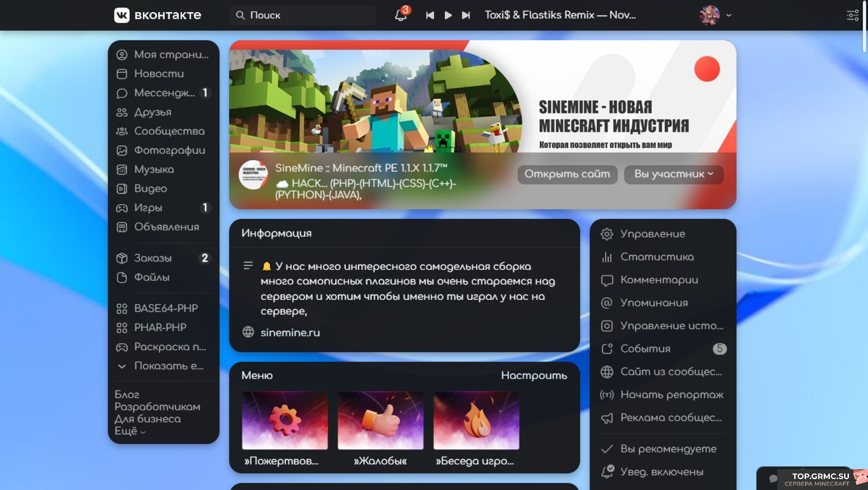Open Комментарии in admin panel
868x490 pixels.
pyautogui.click(x=663, y=280)
